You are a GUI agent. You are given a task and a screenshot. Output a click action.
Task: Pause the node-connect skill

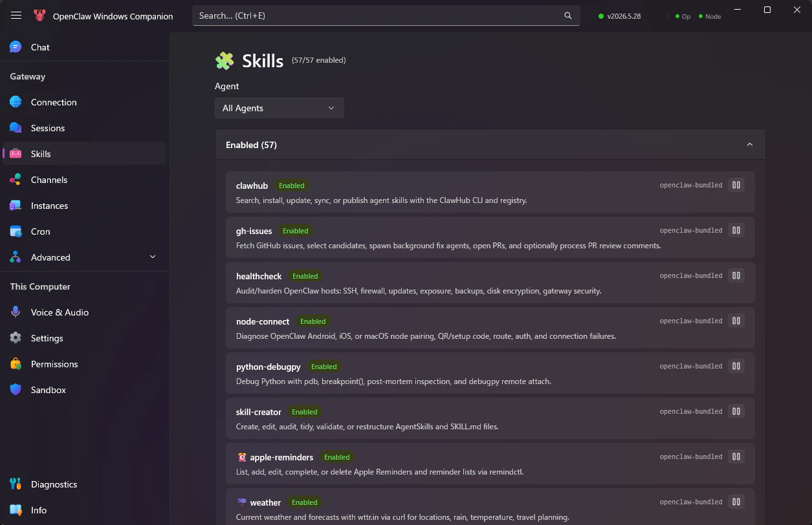pyautogui.click(x=736, y=321)
